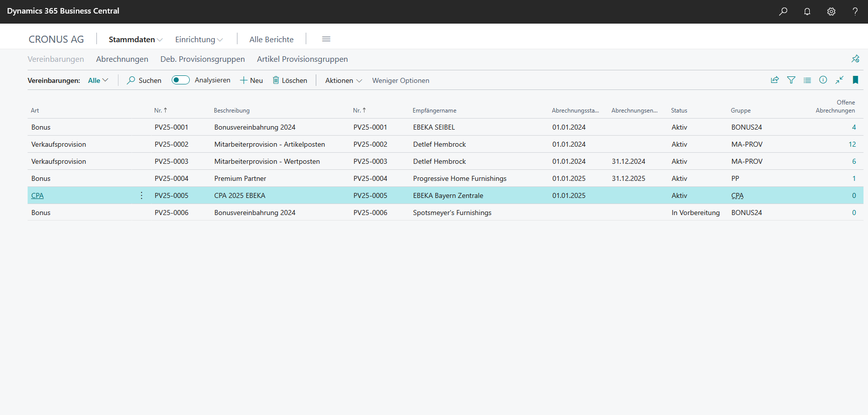Open help question mark icon

click(855, 11)
